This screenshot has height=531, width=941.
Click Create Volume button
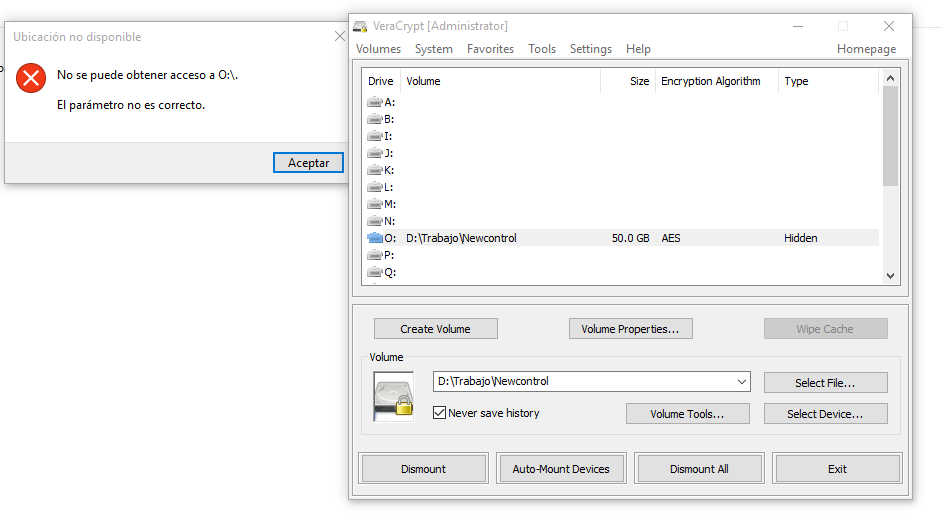(436, 329)
